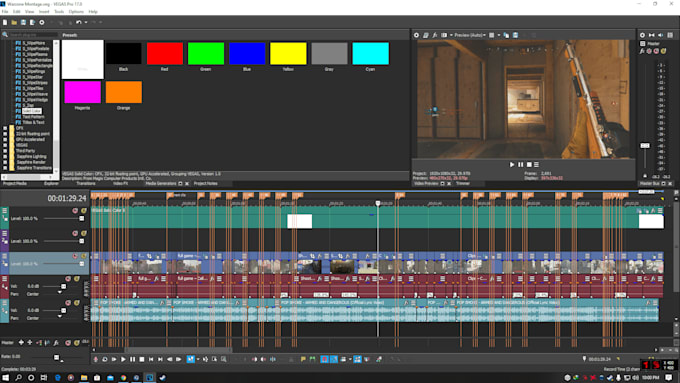
Task: Pause the video in preview window
Action: (x=520, y=165)
